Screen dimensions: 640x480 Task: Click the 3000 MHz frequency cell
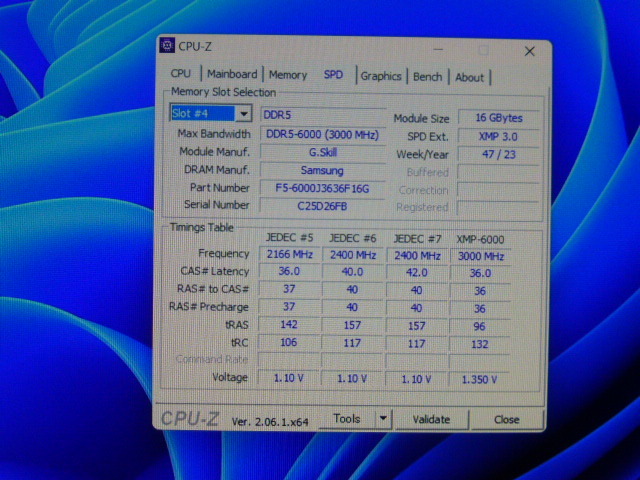click(480, 256)
